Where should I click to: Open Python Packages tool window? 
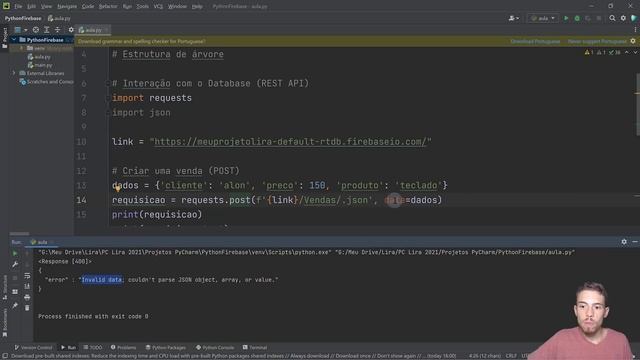pyautogui.click(x=166, y=347)
